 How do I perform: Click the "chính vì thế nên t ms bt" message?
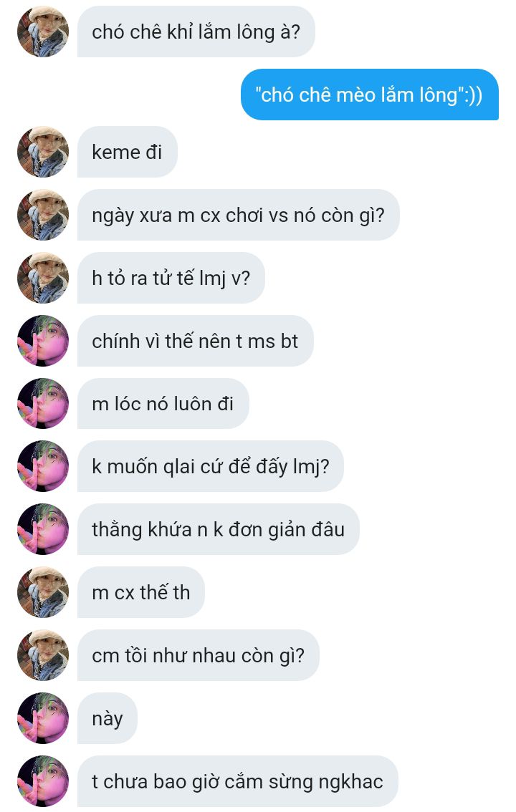click(196, 341)
